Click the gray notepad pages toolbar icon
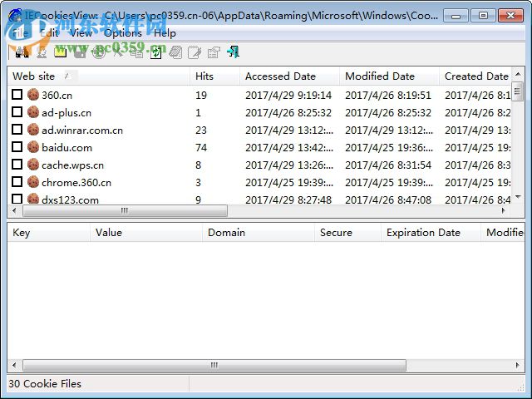Screen dimensions: 532x399 (x=175, y=52)
